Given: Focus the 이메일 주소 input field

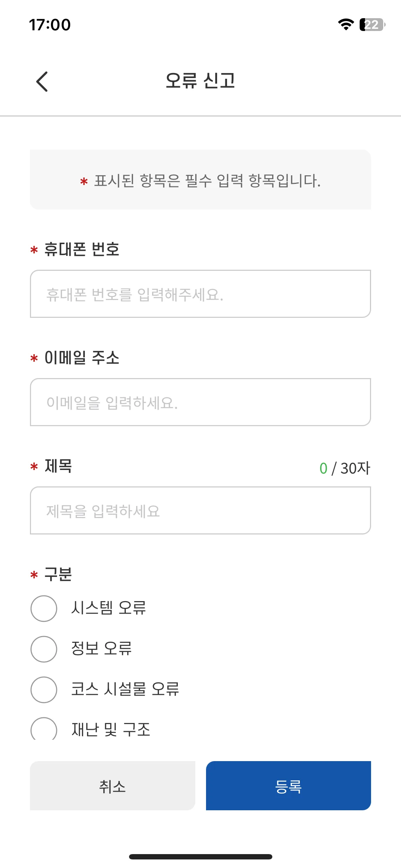Looking at the screenshot, I should (x=200, y=402).
